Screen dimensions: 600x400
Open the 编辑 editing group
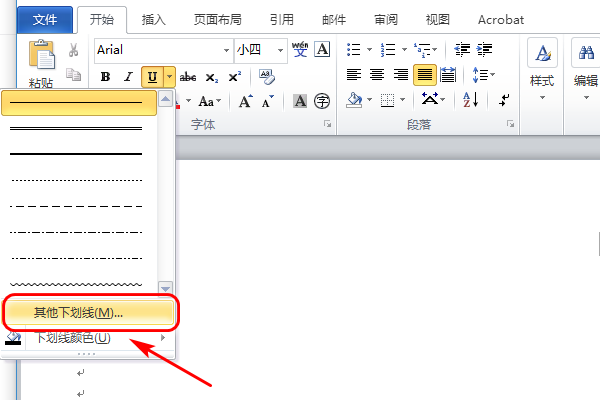click(x=585, y=70)
